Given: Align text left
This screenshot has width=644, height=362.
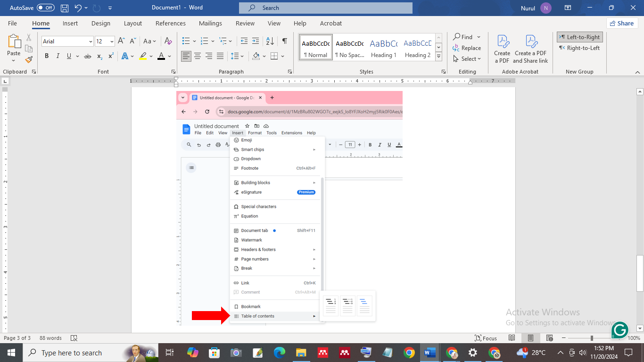Looking at the screenshot, I should click(186, 56).
